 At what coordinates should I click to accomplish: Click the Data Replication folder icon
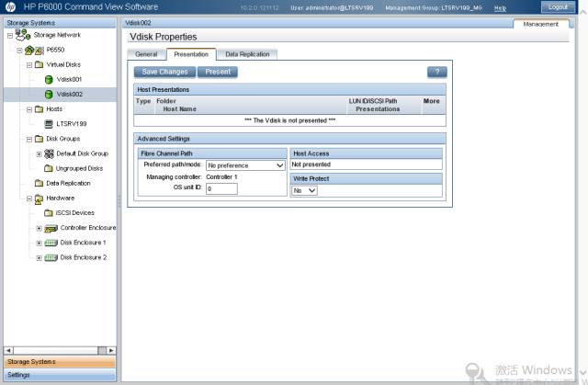click(x=39, y=183)
